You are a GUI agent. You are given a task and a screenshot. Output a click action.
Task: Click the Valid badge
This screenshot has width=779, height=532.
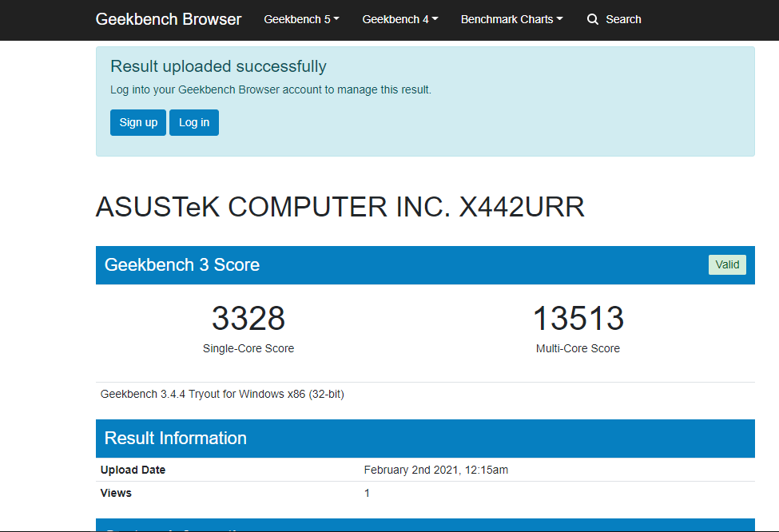(x=727, y=264)
